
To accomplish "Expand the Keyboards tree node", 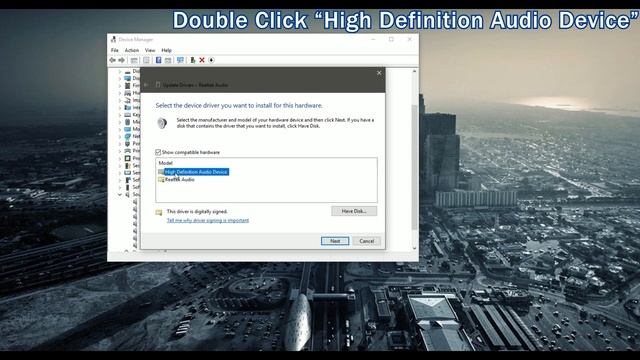I will [x=120, y=115].
